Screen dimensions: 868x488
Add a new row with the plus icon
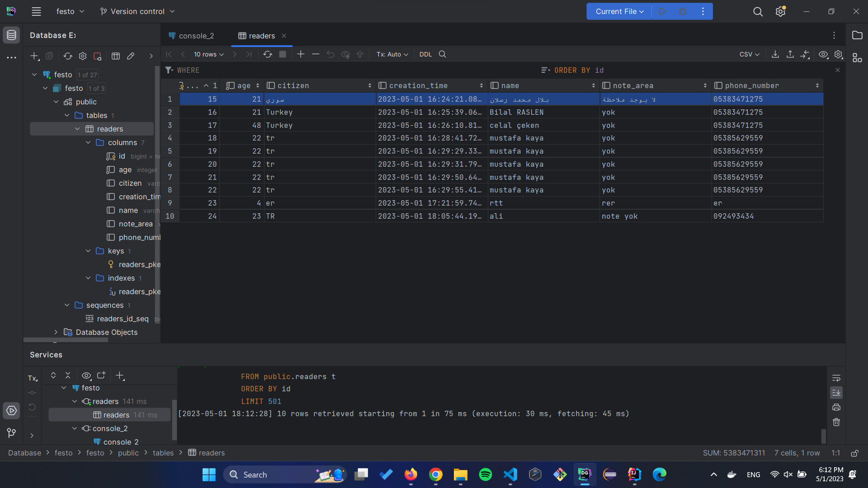coord(301,54)
